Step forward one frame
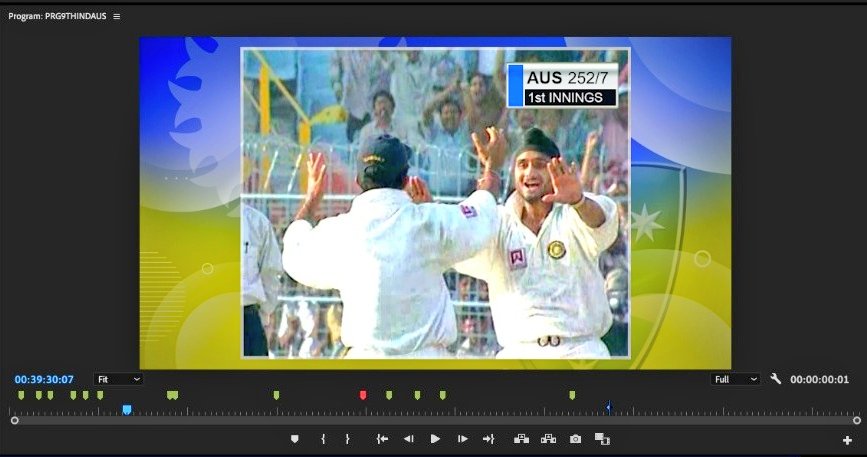 [x=463, y=439]
